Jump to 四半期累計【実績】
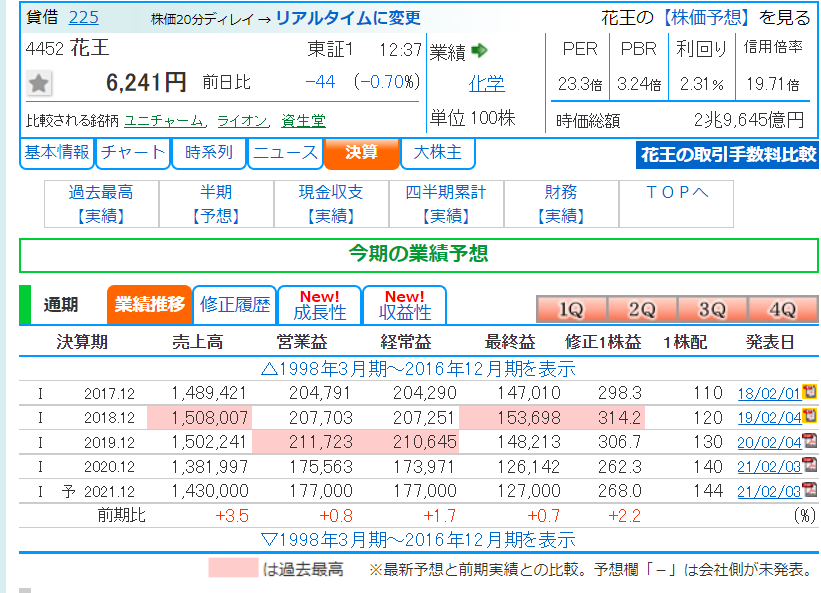 (446, 204)
